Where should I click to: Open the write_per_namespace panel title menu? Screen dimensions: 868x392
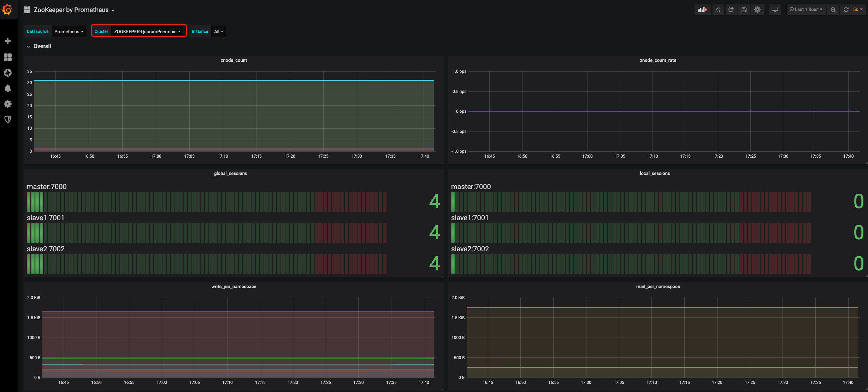click(234, 287)
